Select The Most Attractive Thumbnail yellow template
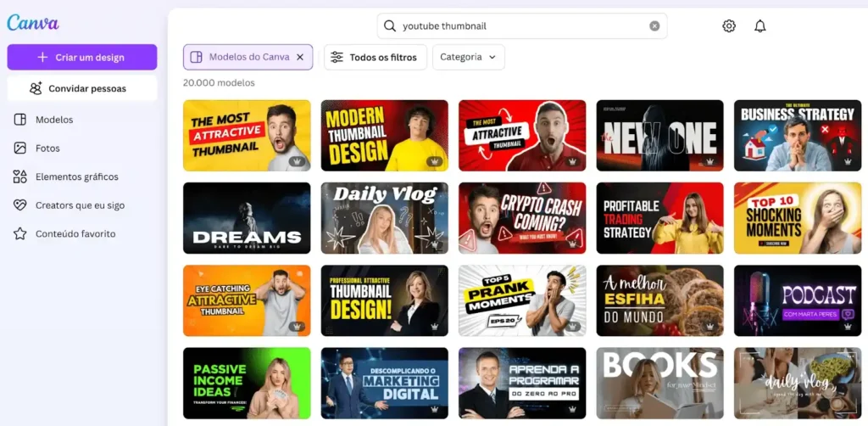This screenshot has height=426, width=868. click(247, 136)
